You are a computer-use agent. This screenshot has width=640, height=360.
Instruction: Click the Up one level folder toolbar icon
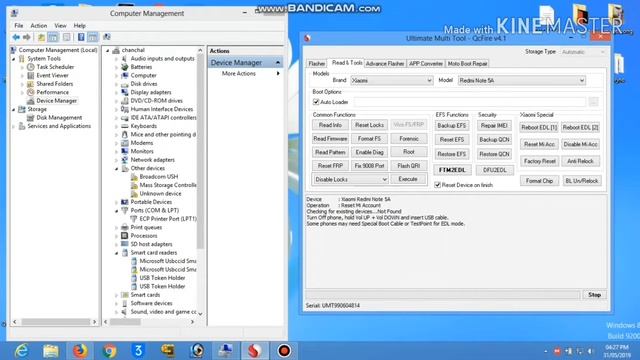pos(41,37)
